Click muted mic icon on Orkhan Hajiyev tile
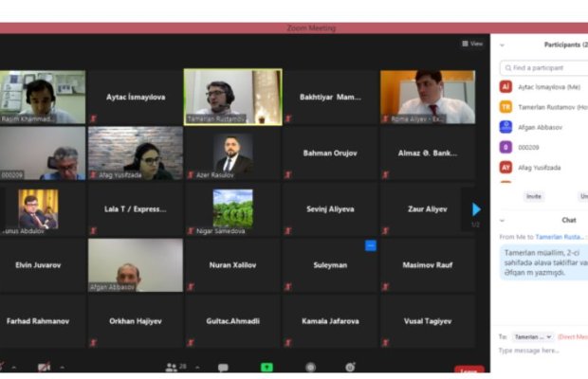This screenshot has width=588, height=379. tap(93, 343)
